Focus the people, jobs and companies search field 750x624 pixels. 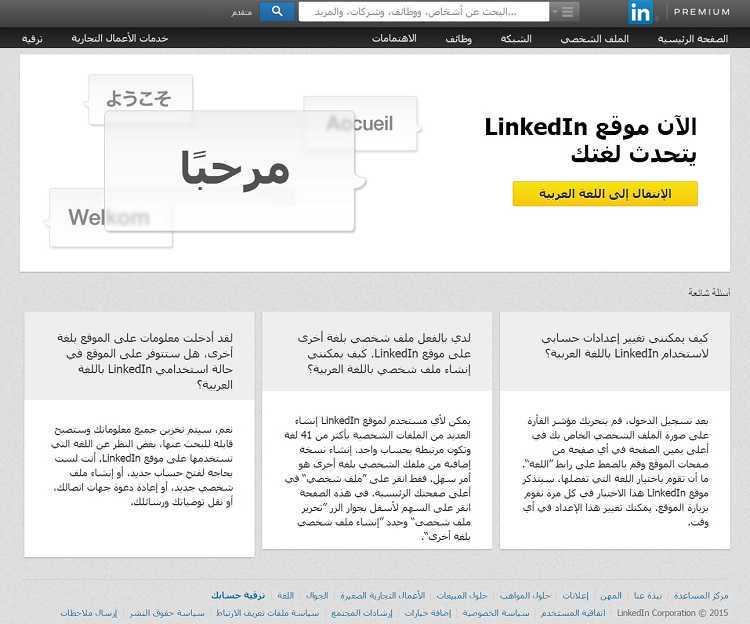[x=424, y=11]
